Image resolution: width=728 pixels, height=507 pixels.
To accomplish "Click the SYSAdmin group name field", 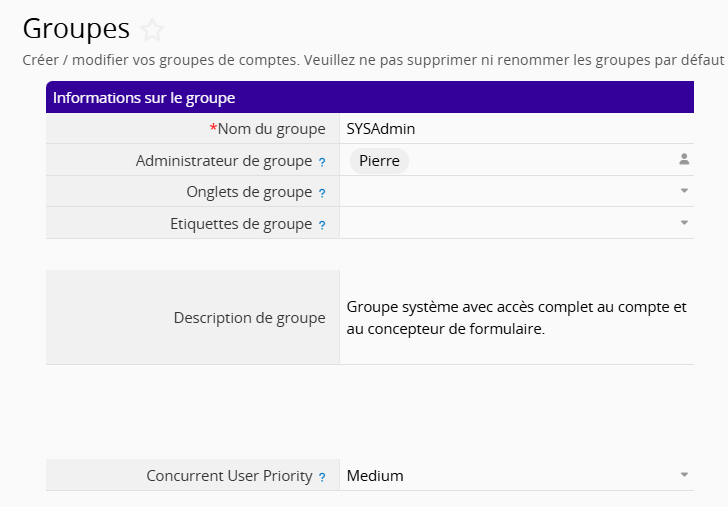I will (500, 129).
